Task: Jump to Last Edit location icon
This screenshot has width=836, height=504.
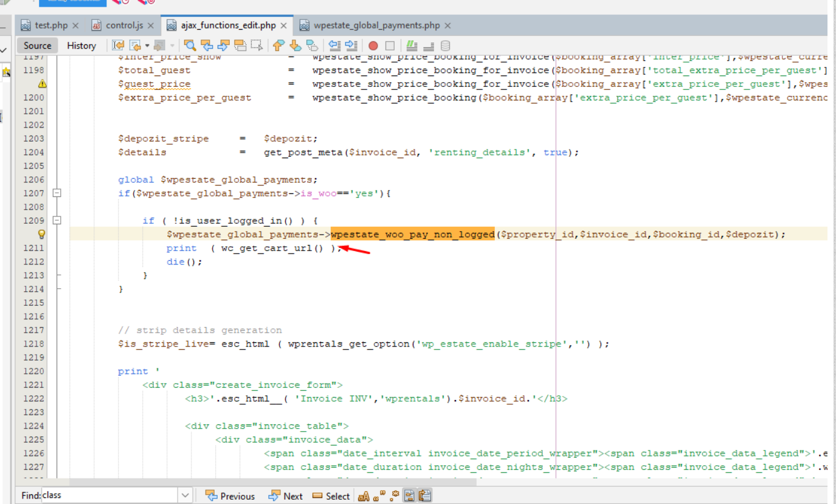Action: click(118, 46)
